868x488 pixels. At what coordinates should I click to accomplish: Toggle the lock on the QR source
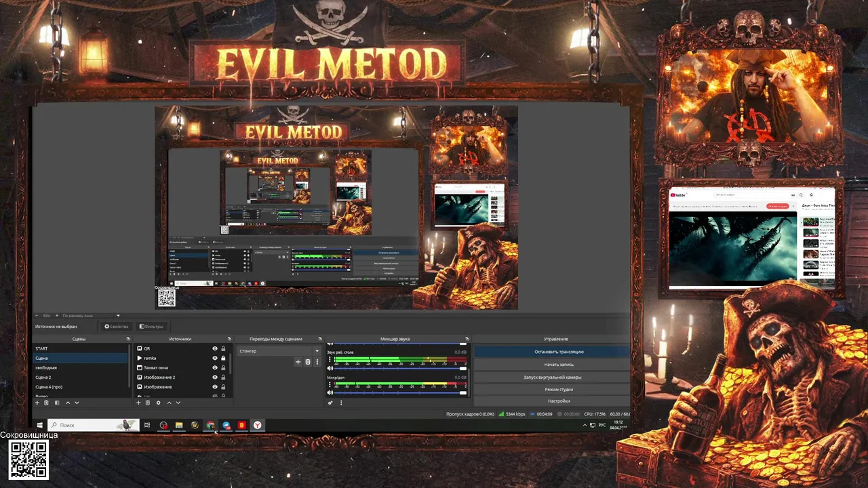pyautogui.click(x=223, y=348)
